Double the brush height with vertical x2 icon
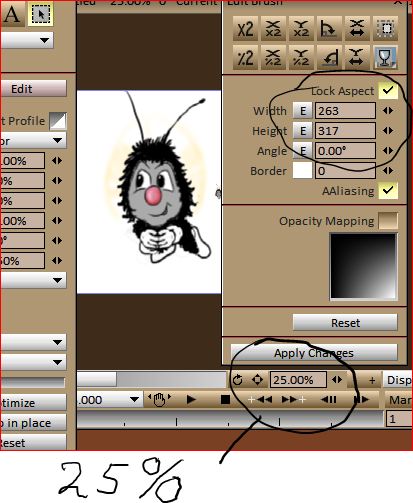The height and width of the screenshot is (503, 413). 301,29
